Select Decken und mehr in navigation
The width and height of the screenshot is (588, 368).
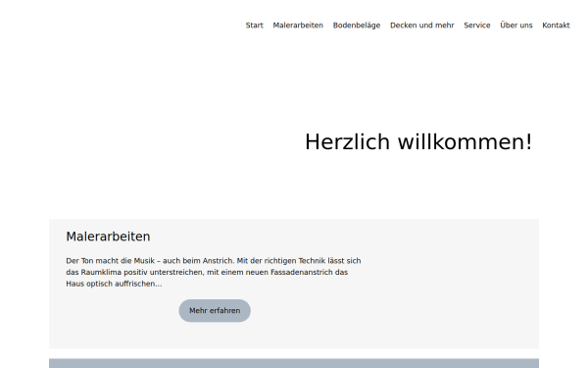[x=421, y=26]
